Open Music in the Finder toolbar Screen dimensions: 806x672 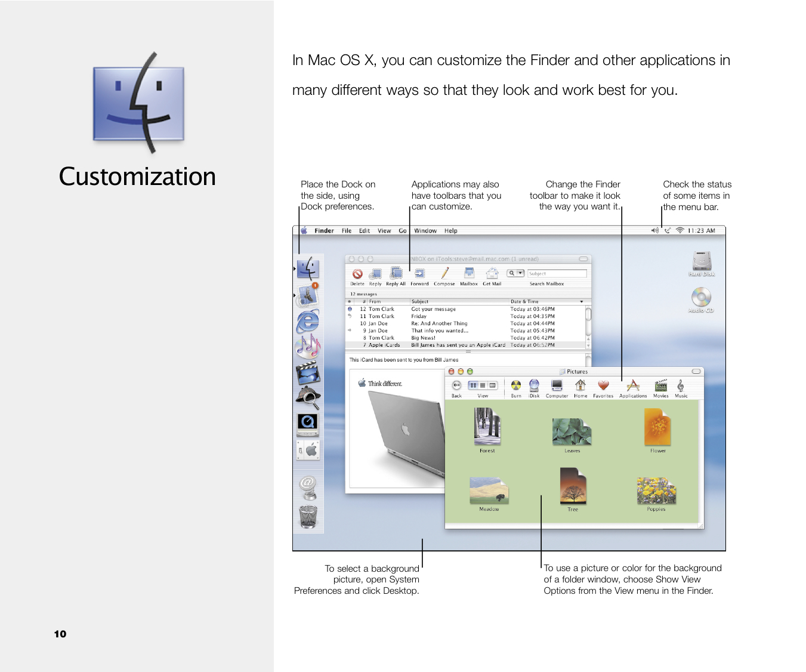681,389
